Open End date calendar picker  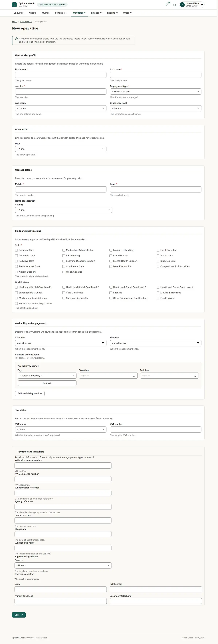point(198,343)
